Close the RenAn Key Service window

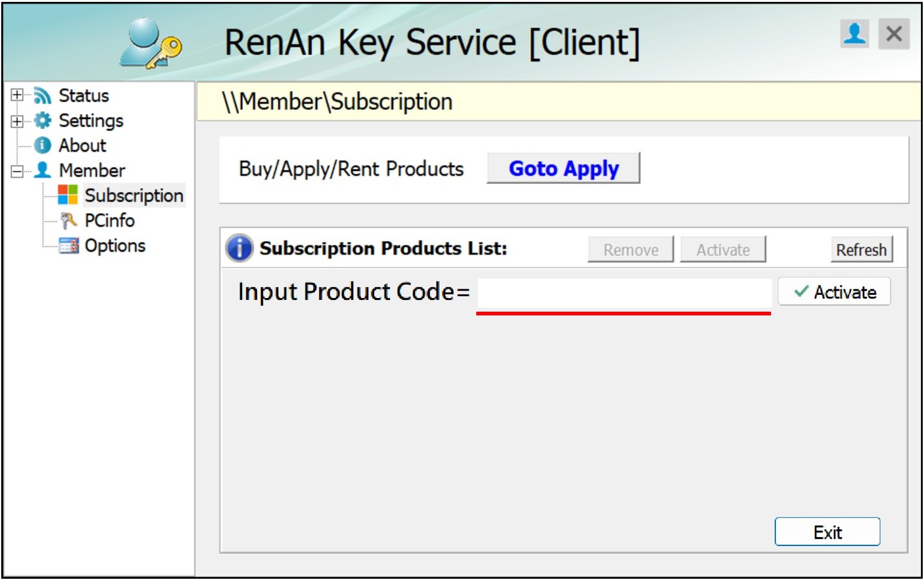tap(894, 33)
